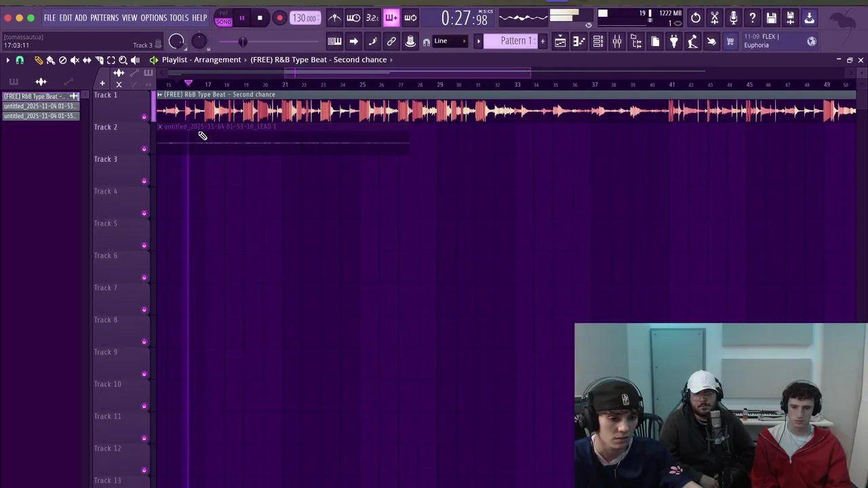Screen dimensions: 868x488
Task: Toggle the metronome button
Action: 334,18
